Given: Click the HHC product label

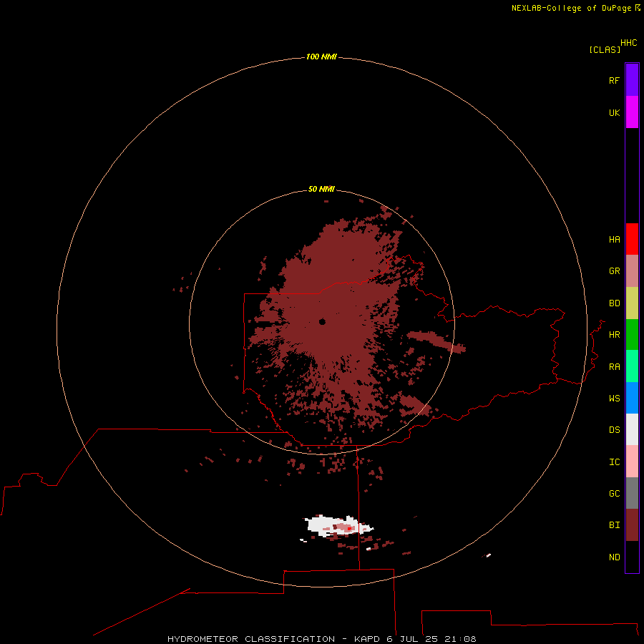Looking at the screenshot, I should (x=629, y=43).
